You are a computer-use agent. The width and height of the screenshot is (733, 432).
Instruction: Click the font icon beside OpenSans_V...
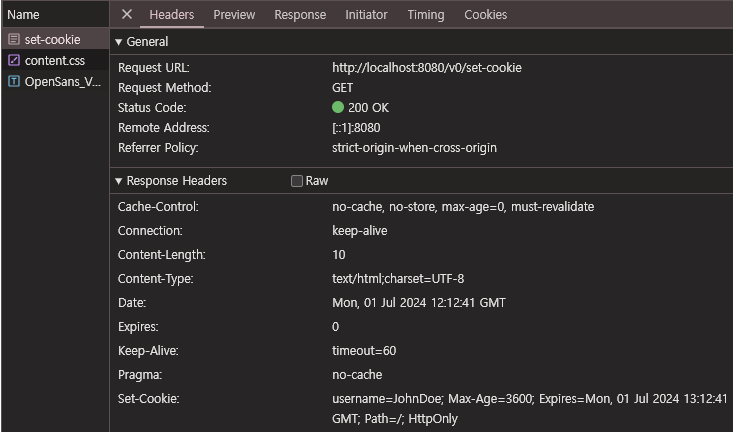pyautogui.click(x=14, y=81)
